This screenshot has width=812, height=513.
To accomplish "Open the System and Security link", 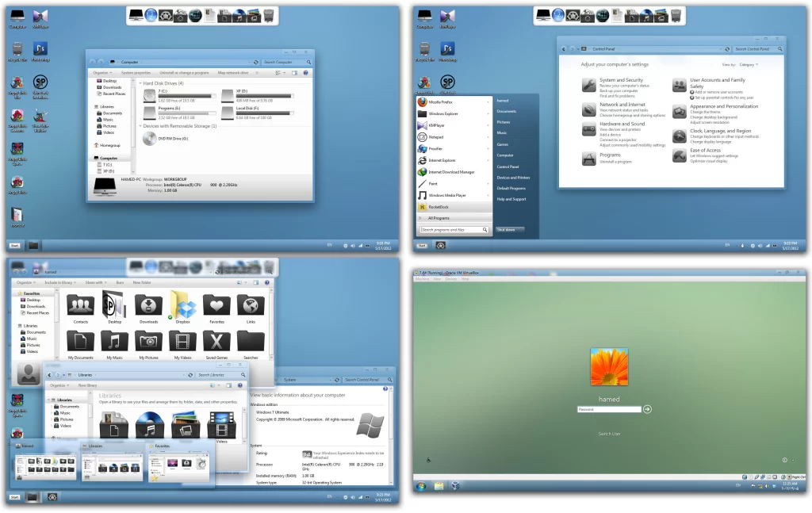I will click(x=621, y=80).
